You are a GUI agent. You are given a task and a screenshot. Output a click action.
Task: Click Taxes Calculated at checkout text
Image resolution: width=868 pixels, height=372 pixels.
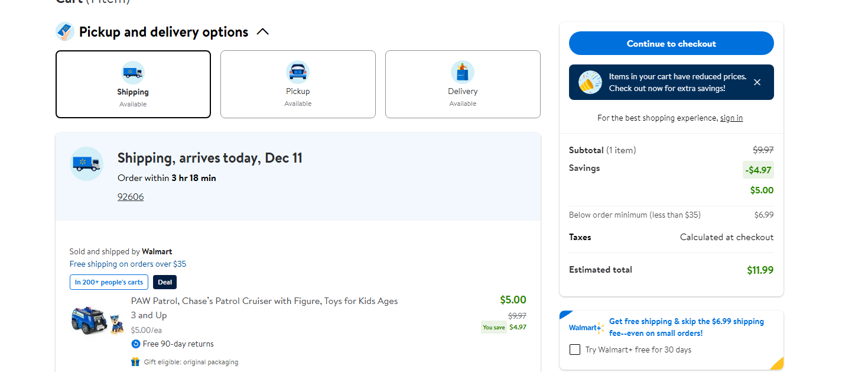click(671, 237)
